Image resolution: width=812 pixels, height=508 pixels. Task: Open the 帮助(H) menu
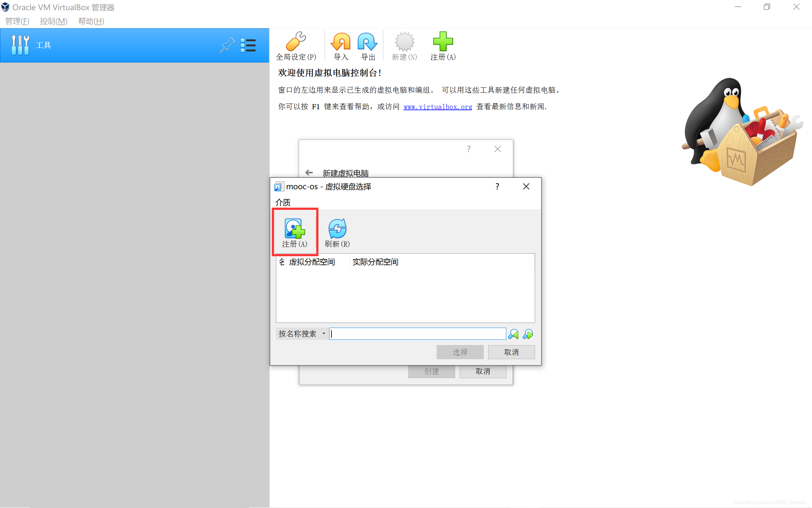tap(91, 21)
